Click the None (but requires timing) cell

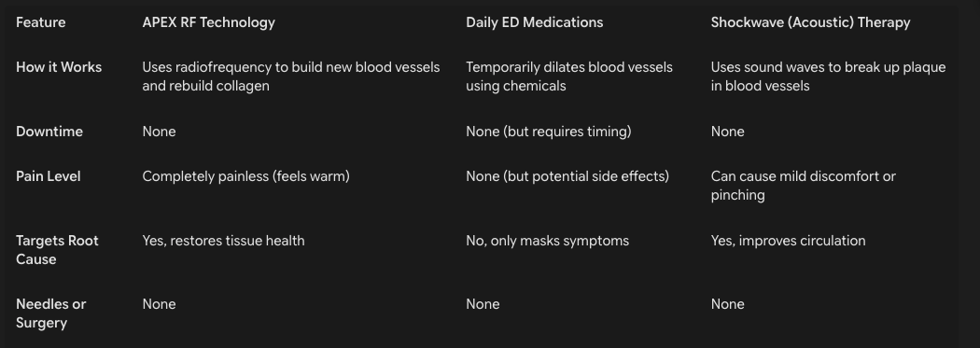[548, 132]
